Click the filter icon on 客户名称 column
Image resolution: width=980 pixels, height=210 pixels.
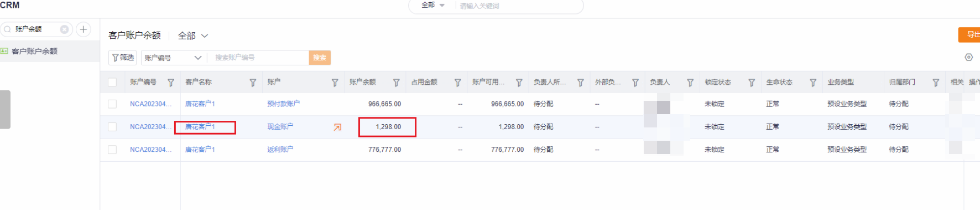[x=253, y=83]
